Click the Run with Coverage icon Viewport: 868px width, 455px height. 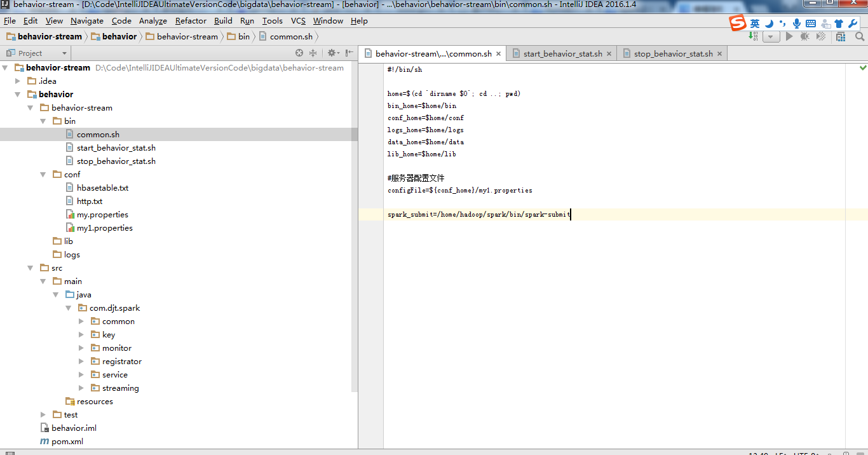click(821, 37)
